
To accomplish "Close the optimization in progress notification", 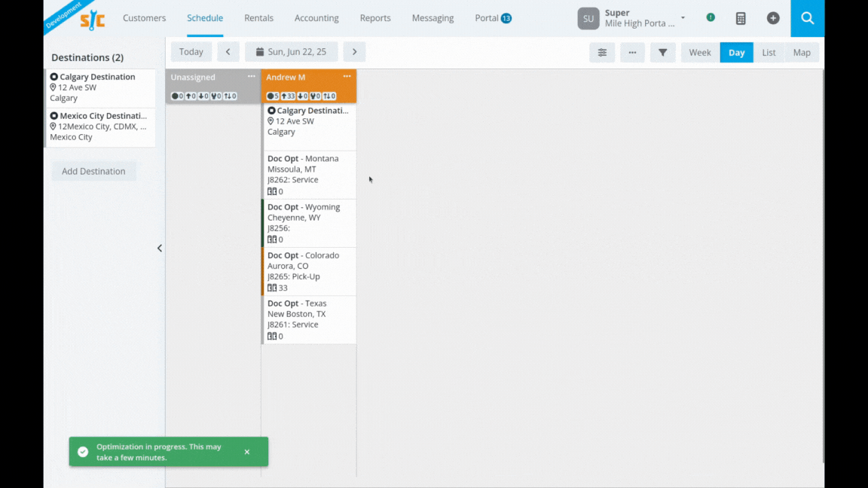I will tap(247, 452).
